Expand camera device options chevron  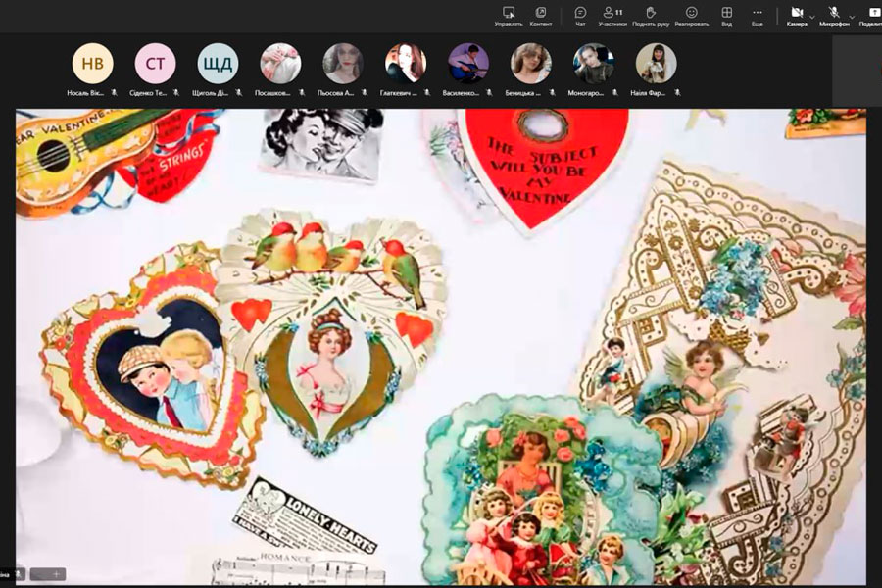tap(811, 17)
